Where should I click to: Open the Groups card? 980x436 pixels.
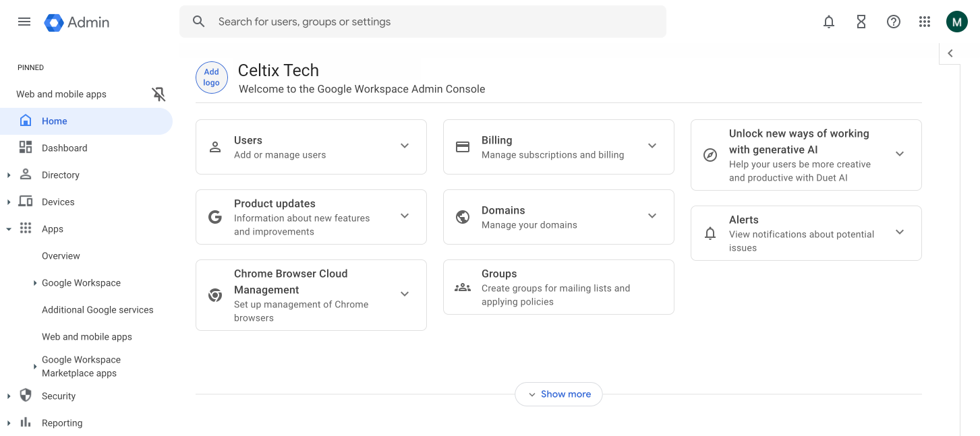558,287
